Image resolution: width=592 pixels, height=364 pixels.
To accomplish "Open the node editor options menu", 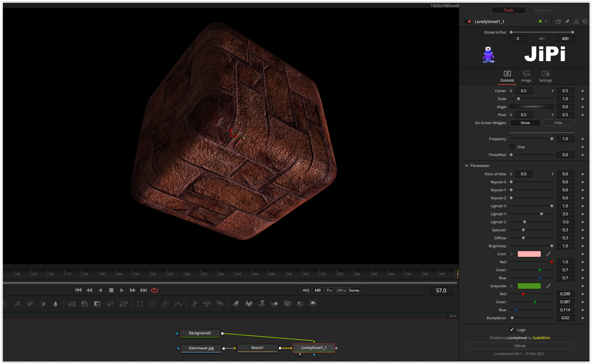I will point(453,316).
